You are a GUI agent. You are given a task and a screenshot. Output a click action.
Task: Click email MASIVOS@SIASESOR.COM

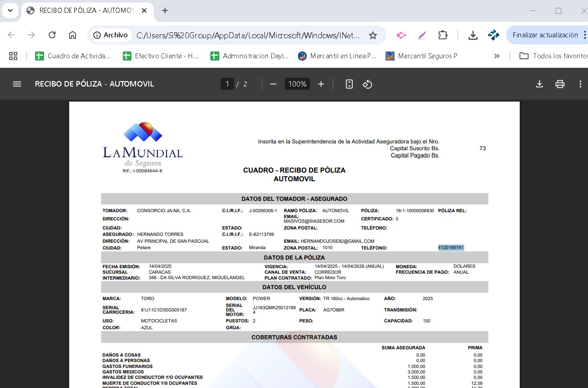tap(314, 221)
